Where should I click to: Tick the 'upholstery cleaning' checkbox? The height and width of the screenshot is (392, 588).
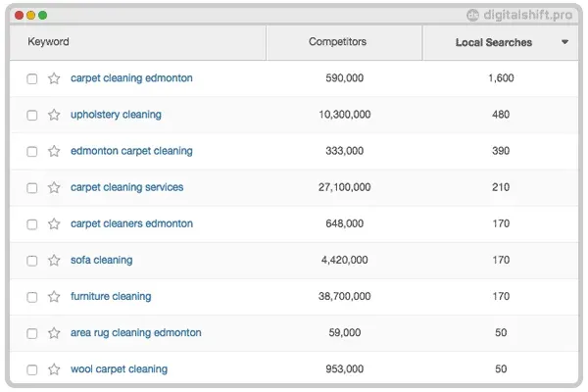click(32, 115)
